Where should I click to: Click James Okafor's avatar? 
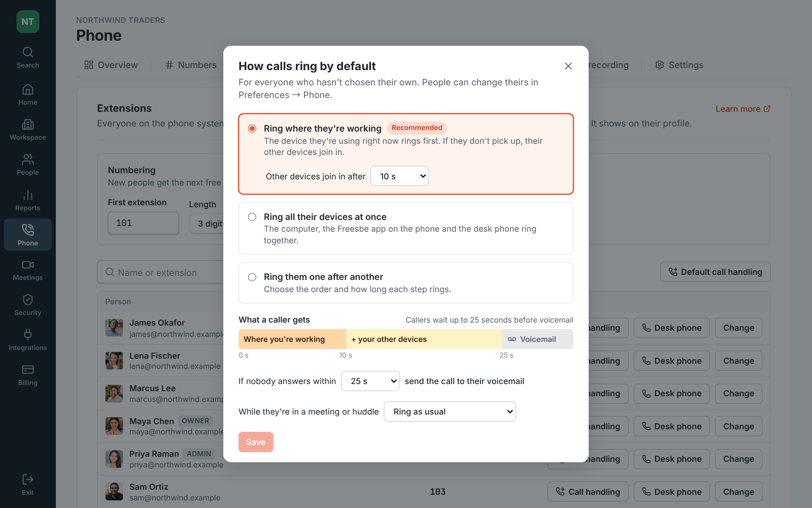[114, 328]
